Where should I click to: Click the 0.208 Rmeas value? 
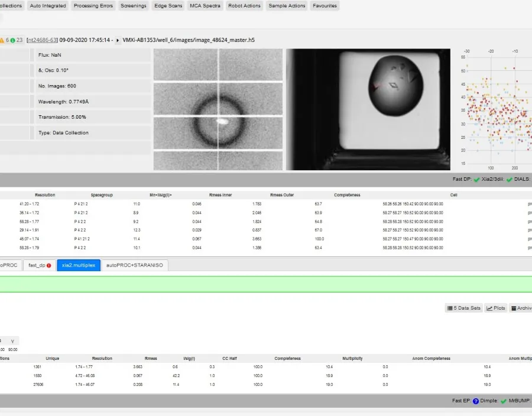[x=138, y=385]
